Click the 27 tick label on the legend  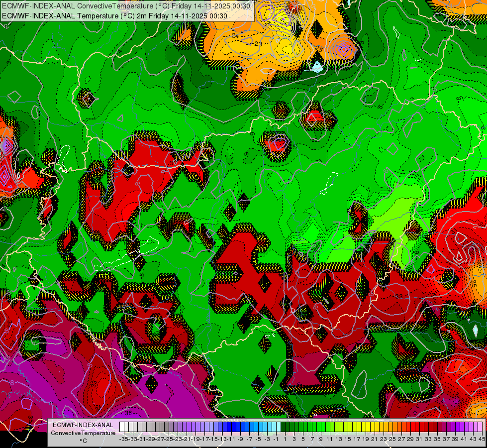pos(401,439)
